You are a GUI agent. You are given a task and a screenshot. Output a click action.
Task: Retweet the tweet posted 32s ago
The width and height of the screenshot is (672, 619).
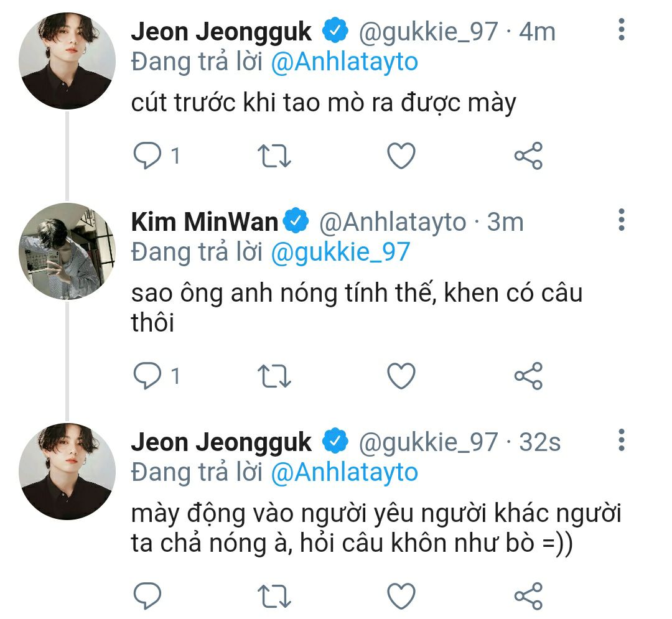[274, 596]
